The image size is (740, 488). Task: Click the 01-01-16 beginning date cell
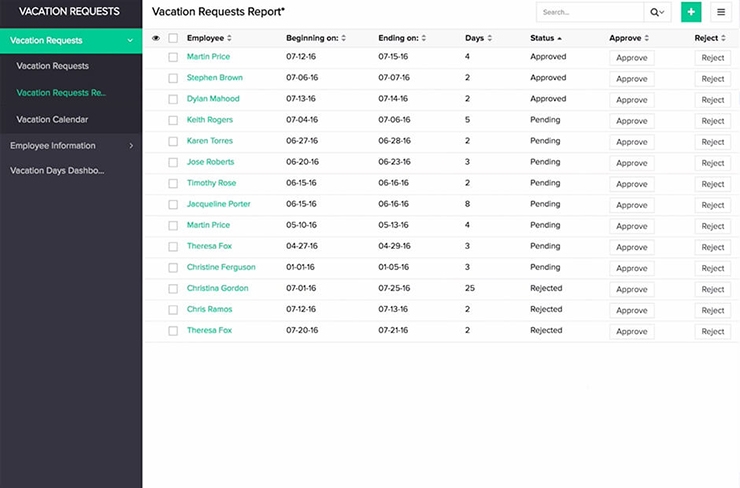click(x=300, y=267)
